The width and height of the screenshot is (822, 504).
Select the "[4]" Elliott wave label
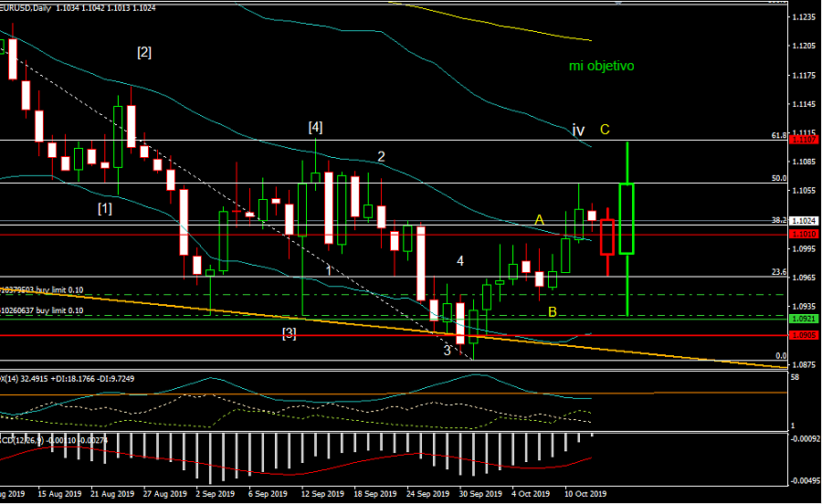click(315, 127)
